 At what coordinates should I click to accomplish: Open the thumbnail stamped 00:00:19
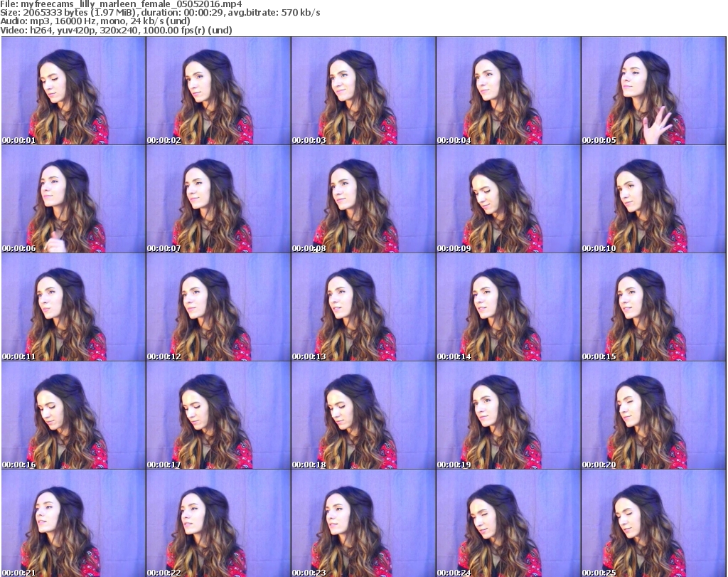[x=508, y=415]
